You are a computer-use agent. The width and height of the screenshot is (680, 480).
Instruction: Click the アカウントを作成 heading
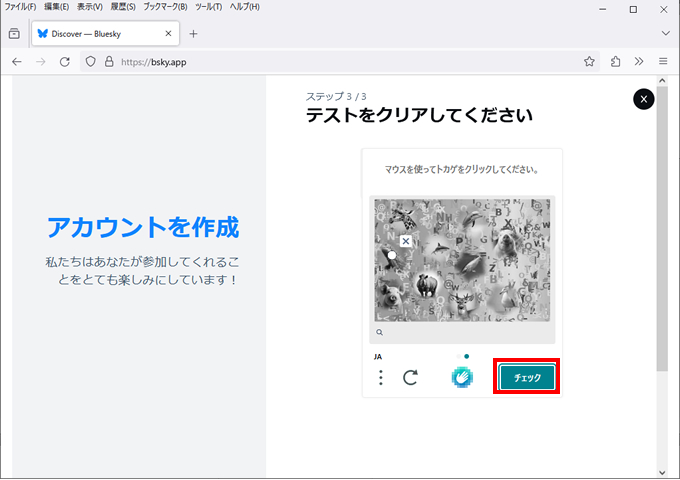click(143, 228)
